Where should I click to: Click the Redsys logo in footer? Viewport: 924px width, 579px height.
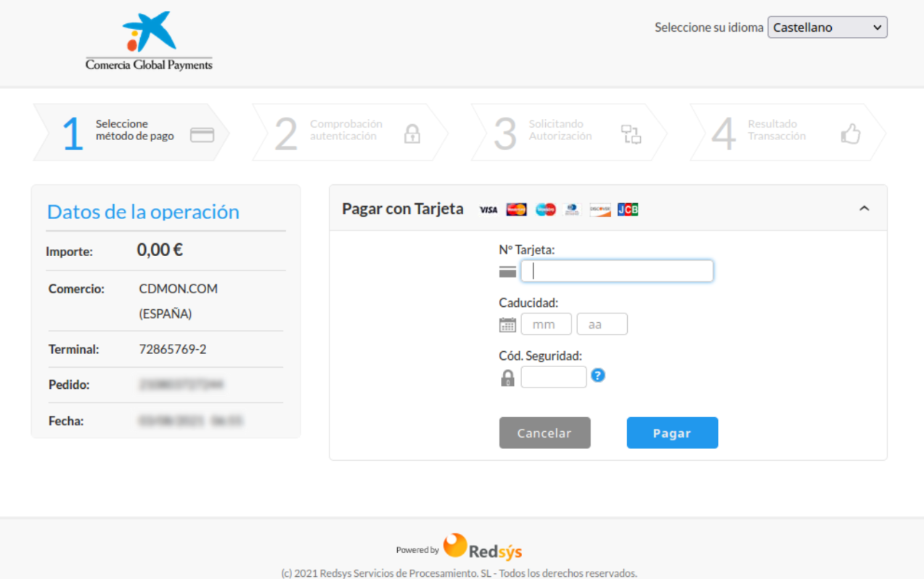[x=483, y=548]
